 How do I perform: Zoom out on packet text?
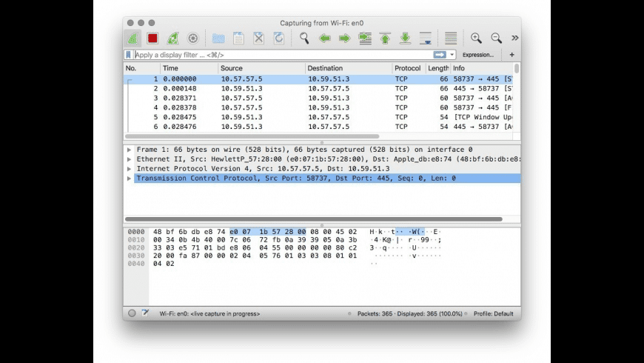click(496, 39)
